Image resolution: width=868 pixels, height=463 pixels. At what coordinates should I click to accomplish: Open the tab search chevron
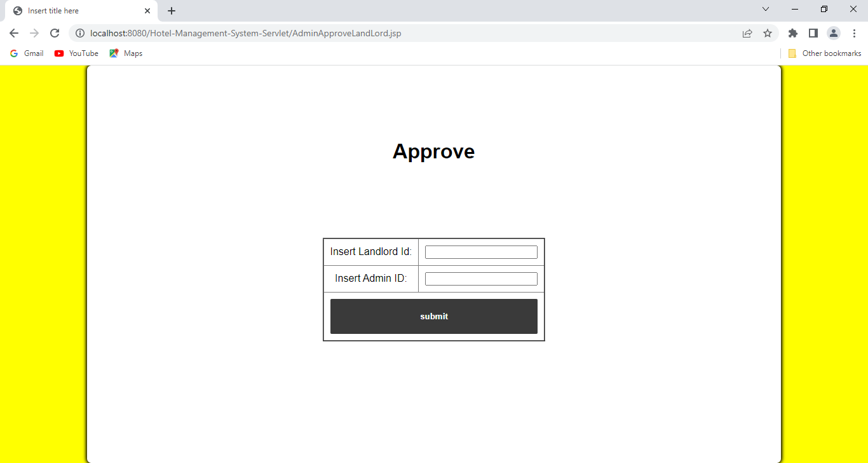(x=766, y=9)
